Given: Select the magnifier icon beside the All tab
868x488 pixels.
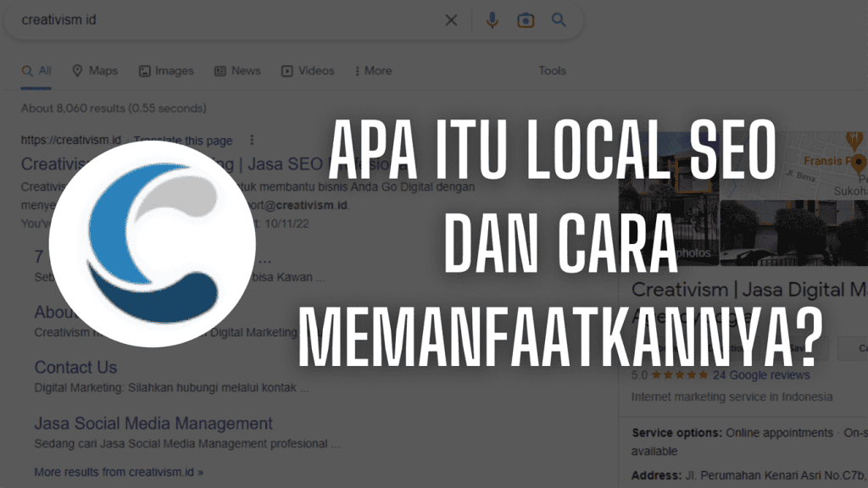Looking at the screenshot, I should (26, 70).
